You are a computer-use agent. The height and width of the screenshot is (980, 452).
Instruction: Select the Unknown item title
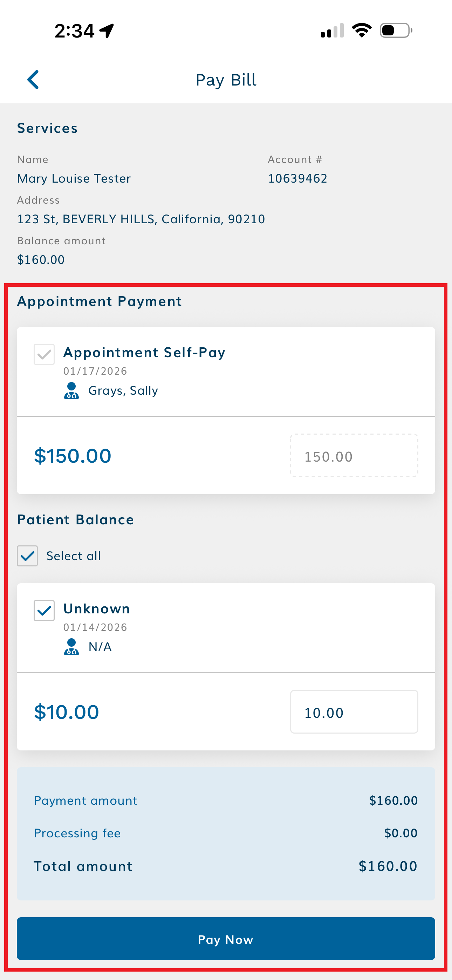click(97, 609)
